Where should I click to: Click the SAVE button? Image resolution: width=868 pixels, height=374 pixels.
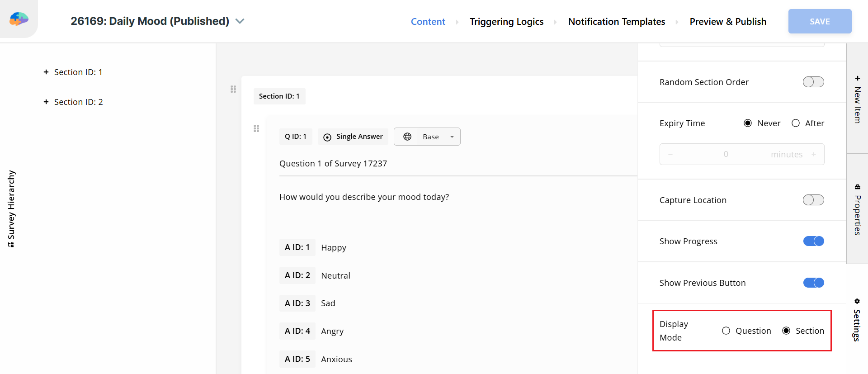820,21
